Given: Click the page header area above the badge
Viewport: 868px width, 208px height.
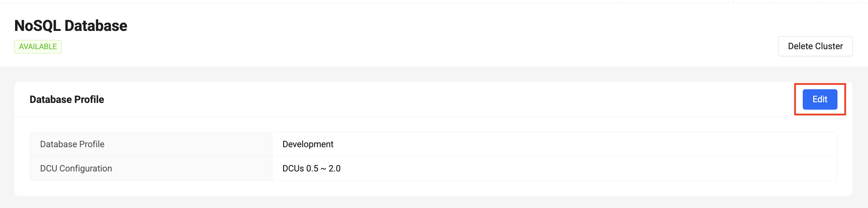Looking at the screenshot, I should coord(70,25).
